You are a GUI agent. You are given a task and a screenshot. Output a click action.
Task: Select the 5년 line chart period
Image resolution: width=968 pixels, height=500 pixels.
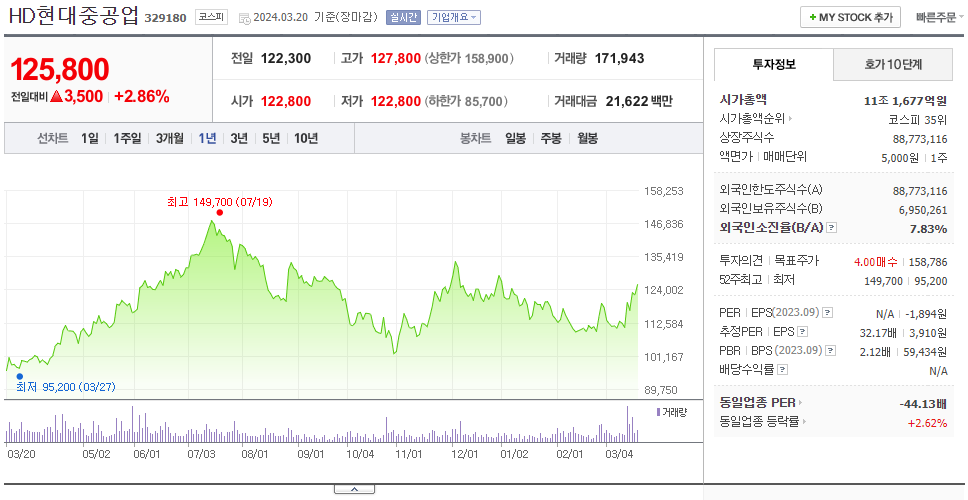pos(271,138)
